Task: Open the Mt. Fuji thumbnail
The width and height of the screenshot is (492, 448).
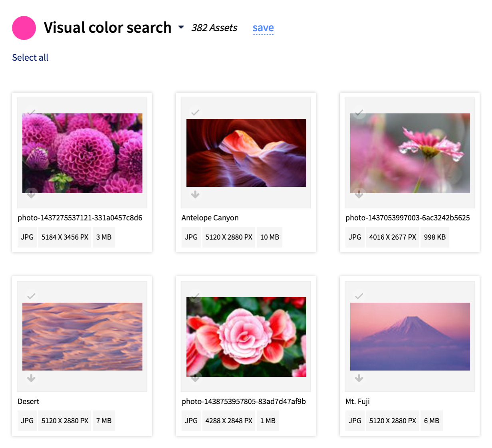Action: point(410,337)
